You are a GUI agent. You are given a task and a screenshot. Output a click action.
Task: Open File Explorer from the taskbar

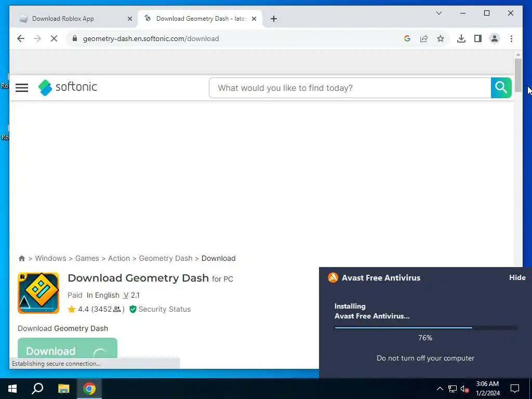coord(63,389)
